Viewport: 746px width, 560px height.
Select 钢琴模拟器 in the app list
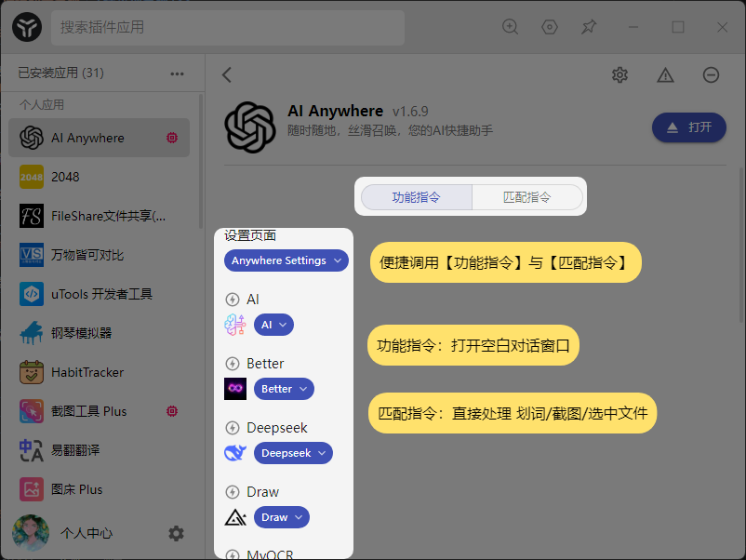point(81,333)
